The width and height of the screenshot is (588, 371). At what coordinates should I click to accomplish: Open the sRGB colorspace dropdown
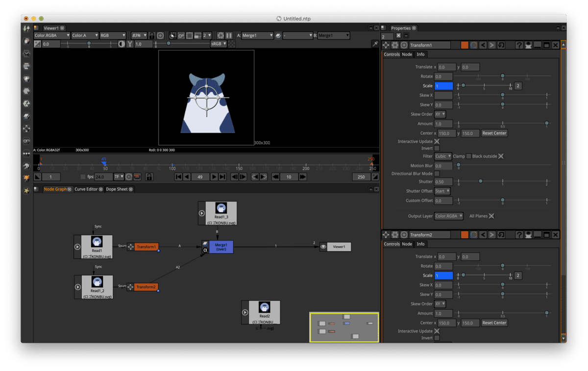219,44
